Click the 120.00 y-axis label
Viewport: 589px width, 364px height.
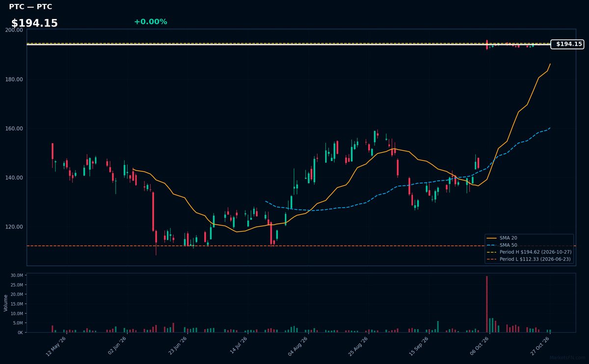coord(14,227)
